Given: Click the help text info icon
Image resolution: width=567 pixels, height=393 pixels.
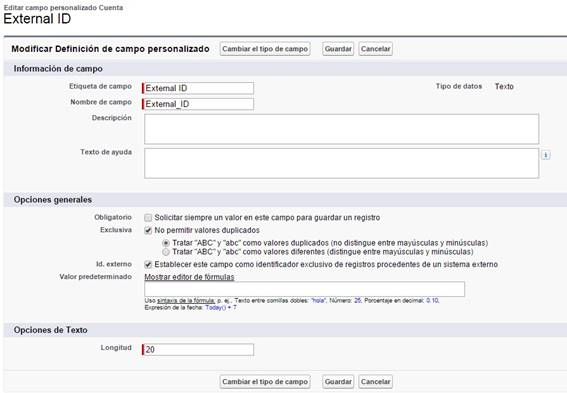Looking at the screenshot, I should pyautogui.click(x=546, y=155).
